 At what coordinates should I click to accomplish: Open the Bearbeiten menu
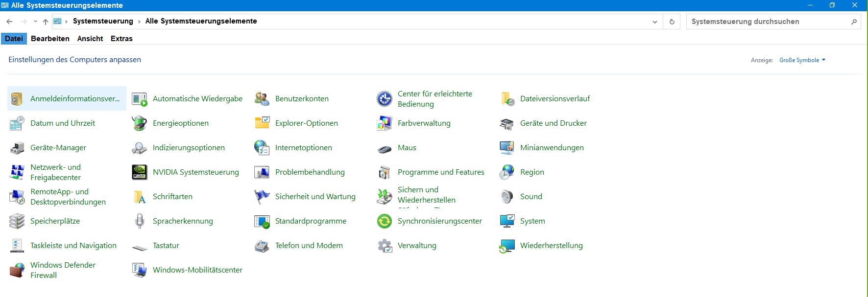click(50, 39)
